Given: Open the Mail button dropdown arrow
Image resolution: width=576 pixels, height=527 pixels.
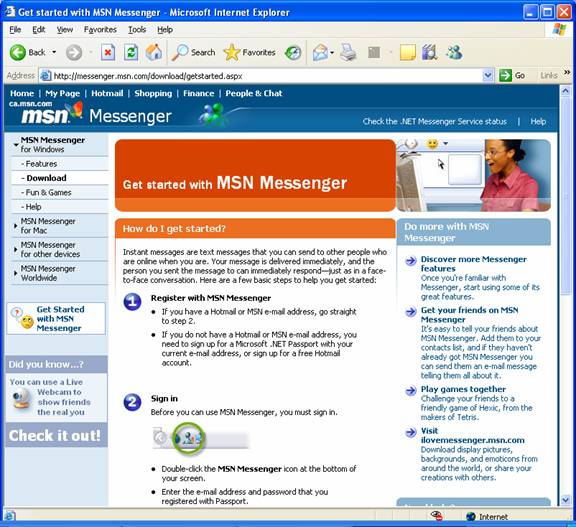Looking at the screenshot, I should click(x=332, y=53).
